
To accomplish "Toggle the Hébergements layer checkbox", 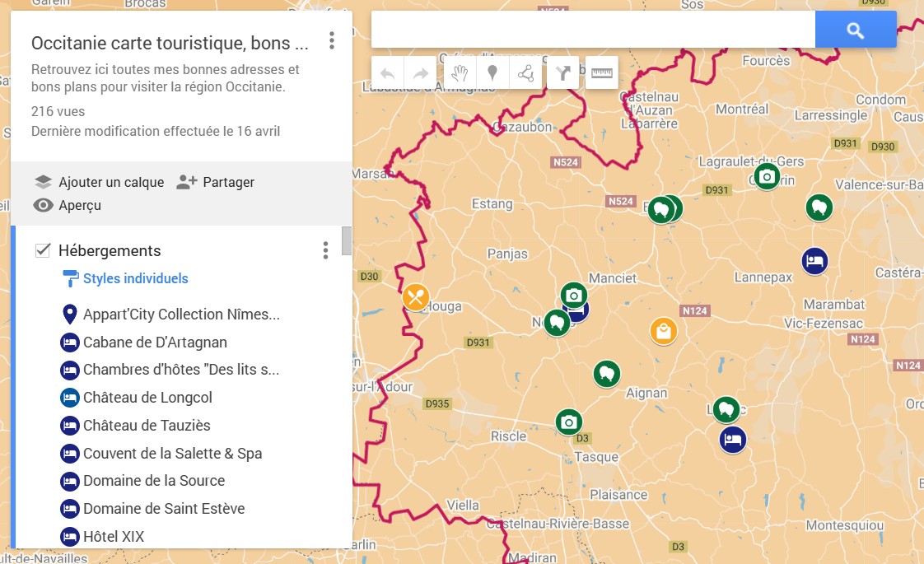I will point(43,250).
